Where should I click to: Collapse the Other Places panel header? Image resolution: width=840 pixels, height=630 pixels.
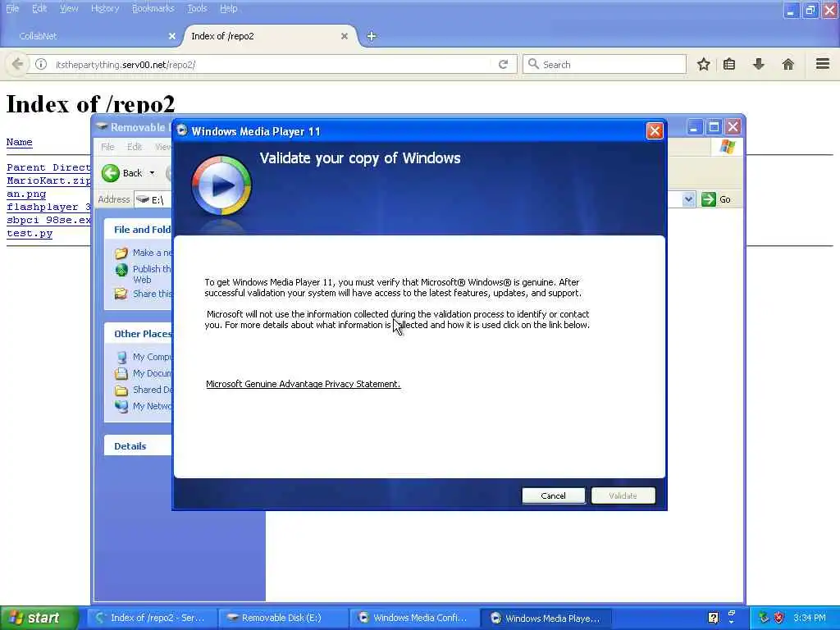[138, 333]
